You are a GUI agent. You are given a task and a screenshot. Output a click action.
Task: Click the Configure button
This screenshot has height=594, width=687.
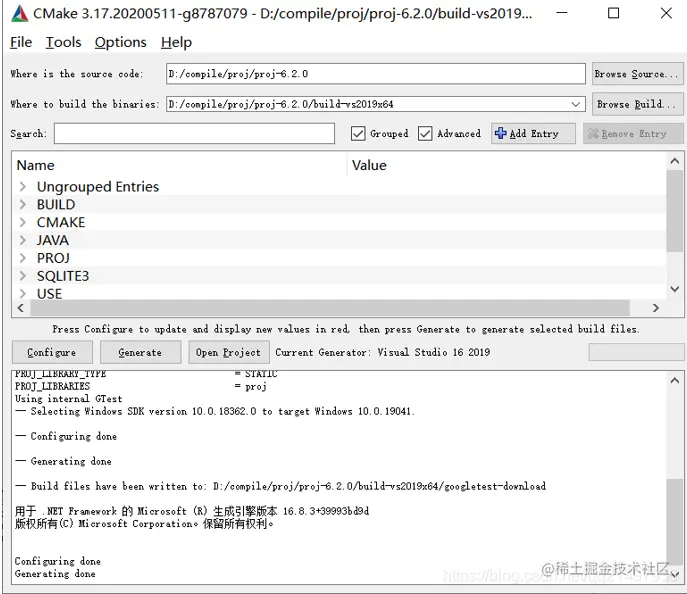[52, 352]
